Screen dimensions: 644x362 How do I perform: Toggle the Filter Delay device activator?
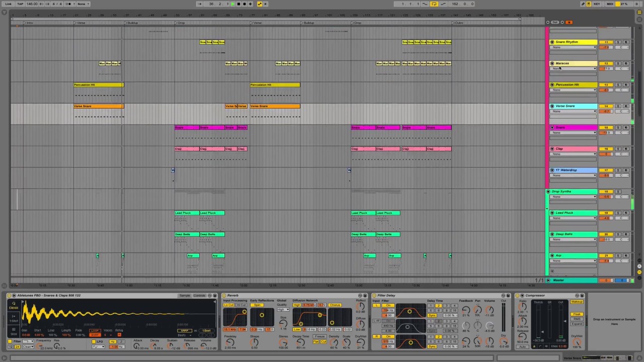pos(374,295)
